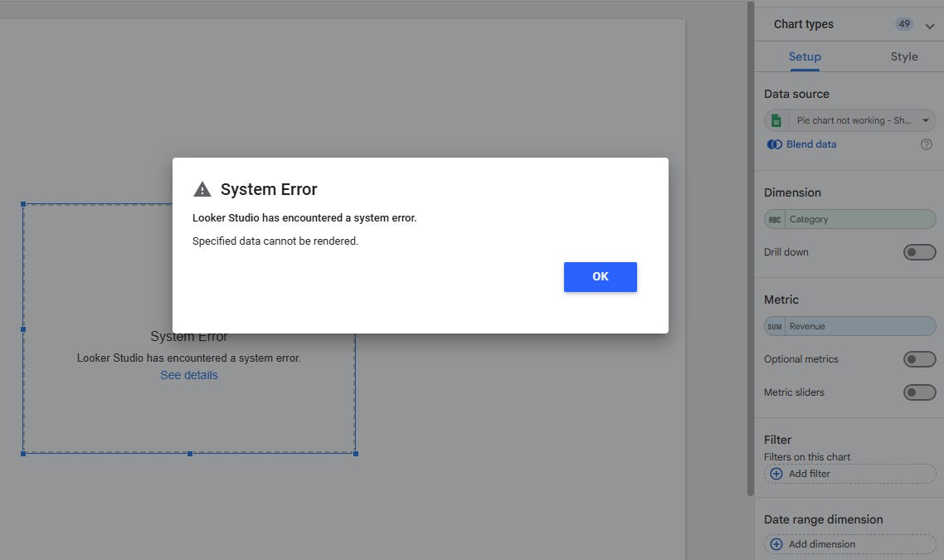This screenshot has width=944, height=560.
Task: Click the properties panel vertical scrollbar
Action: coord(750,248)
